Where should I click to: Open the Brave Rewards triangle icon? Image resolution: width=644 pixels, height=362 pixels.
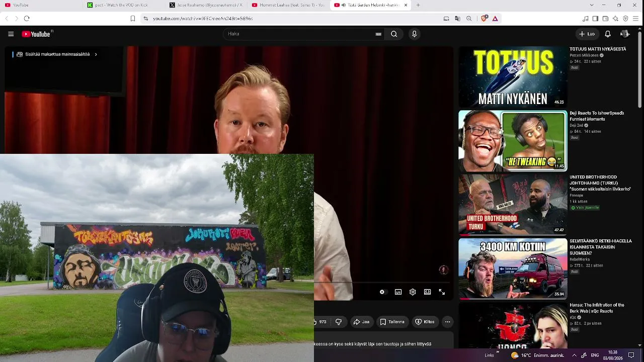click(495, 19)
